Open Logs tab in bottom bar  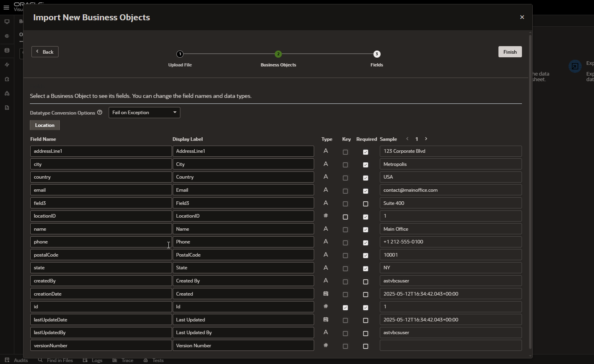93,360
